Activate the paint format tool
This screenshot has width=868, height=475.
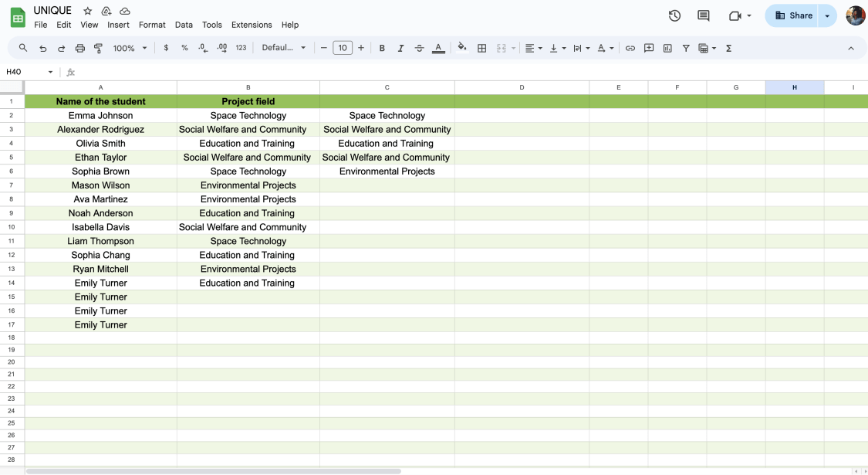point(99,48)
